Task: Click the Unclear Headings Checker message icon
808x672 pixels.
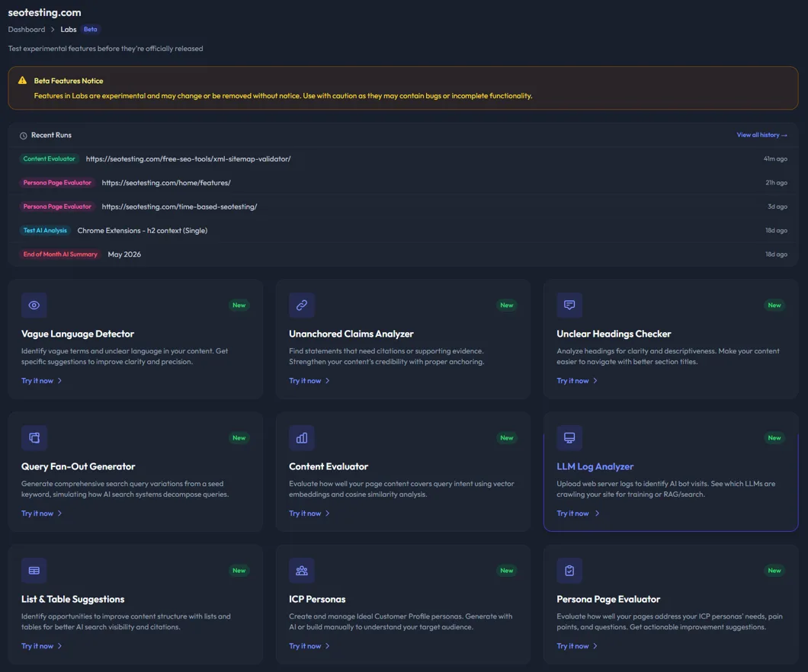Action: point(569,306)
